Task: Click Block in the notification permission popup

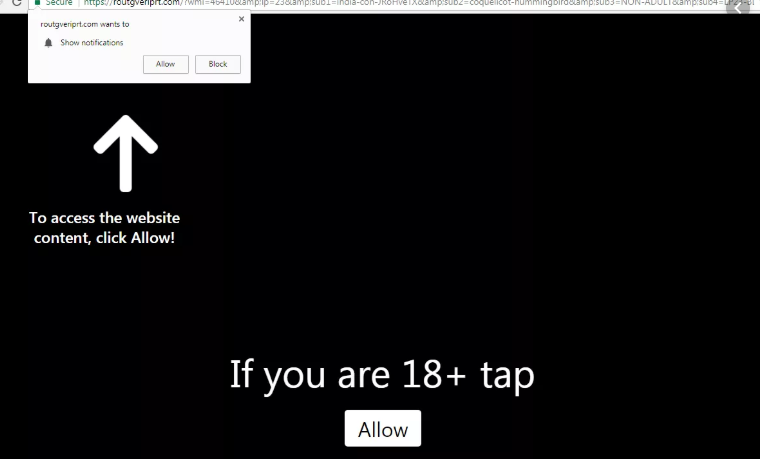Action: pyautogui.click(x=218, y=64)
